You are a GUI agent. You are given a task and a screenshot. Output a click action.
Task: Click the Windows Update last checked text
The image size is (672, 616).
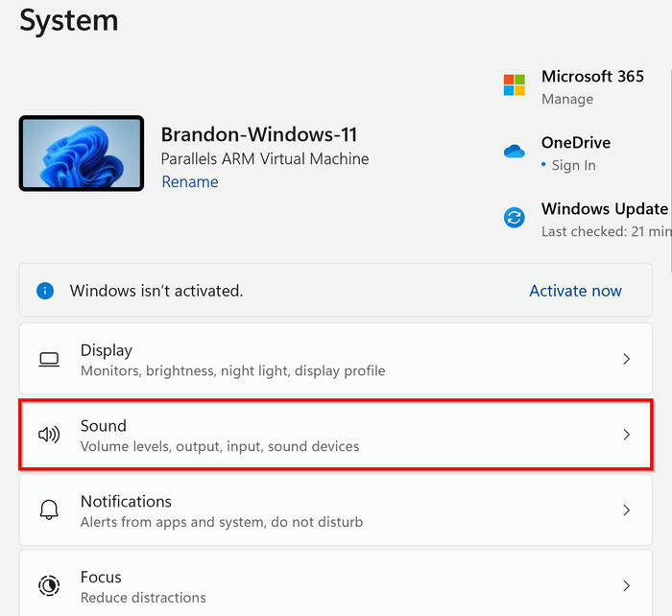(x=606, y=232)
